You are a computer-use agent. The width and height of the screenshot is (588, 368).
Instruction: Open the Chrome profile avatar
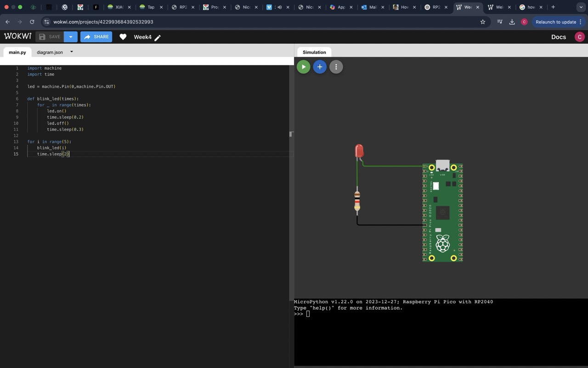pos(524,22)
